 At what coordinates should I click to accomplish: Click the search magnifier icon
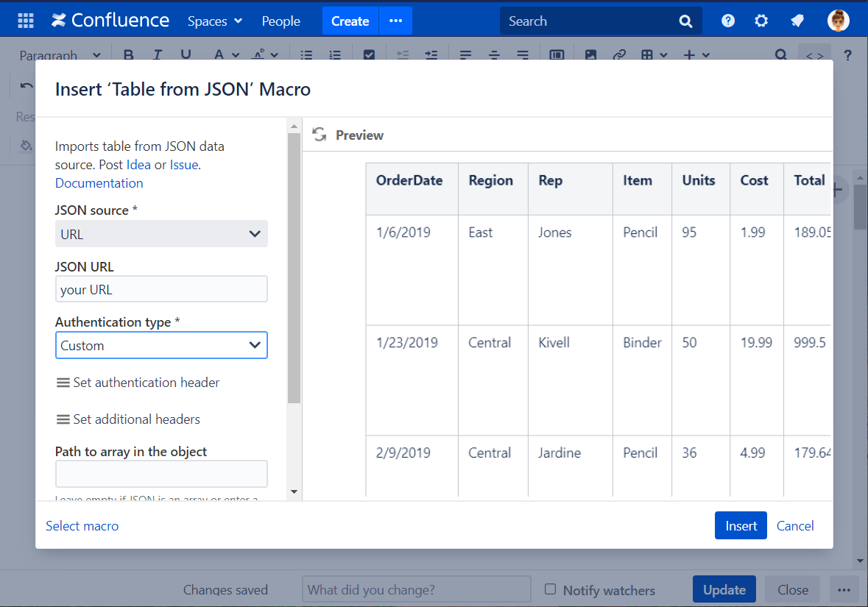685,21
